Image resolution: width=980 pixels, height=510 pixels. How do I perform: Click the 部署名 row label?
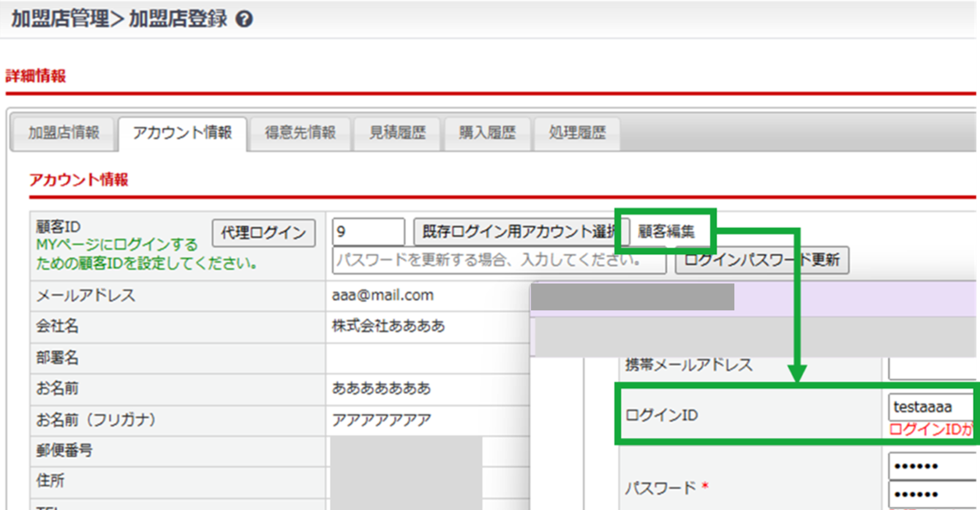tap(58, 358)
